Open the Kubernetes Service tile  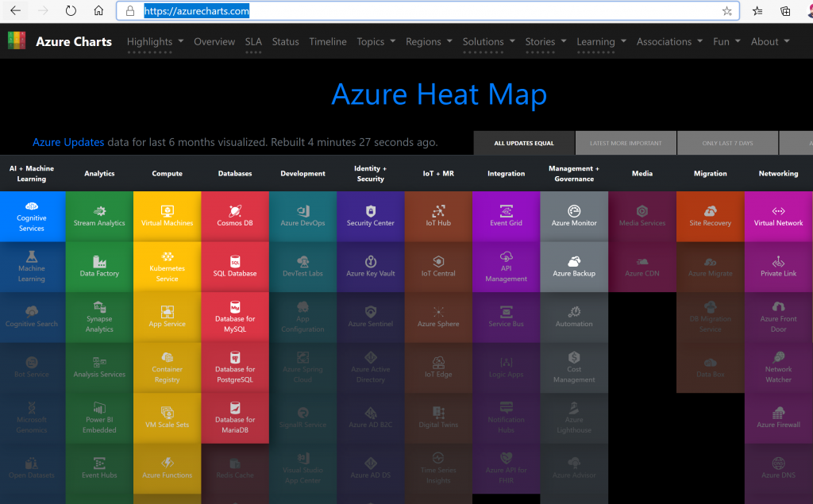(167, 266)
